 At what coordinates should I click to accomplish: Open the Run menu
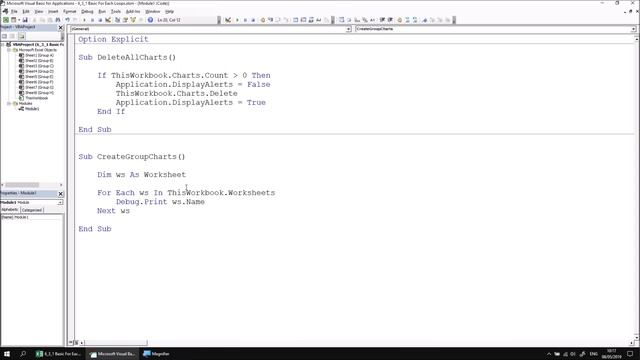102,11
